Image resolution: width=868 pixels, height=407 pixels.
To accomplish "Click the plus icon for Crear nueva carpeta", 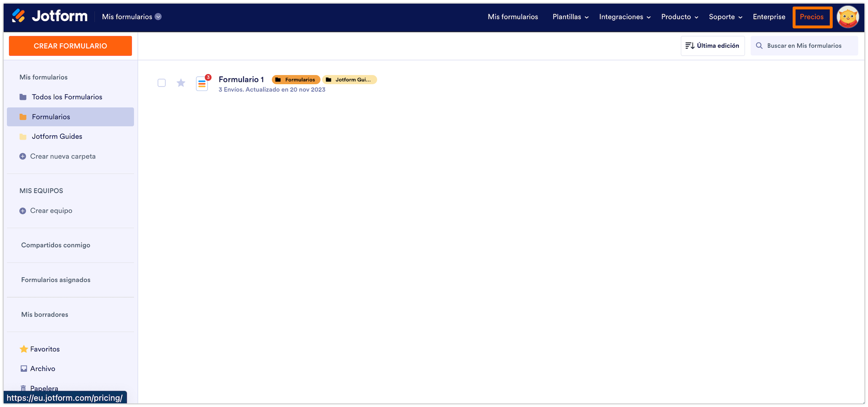I will click(x=23, y=156).
